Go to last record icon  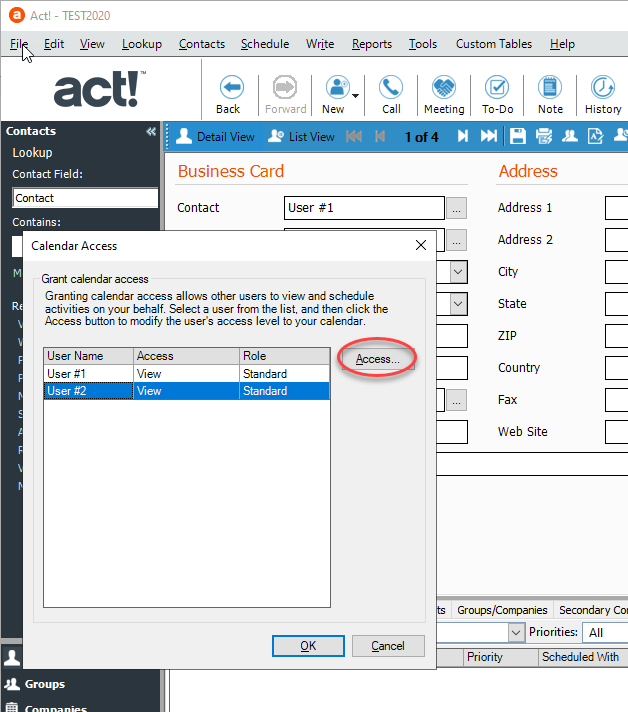point(489,136)
